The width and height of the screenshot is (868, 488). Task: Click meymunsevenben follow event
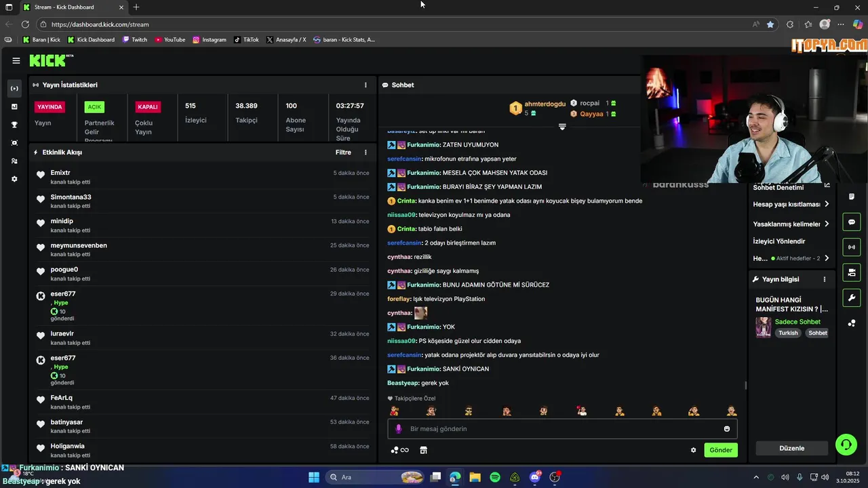click(x=79, y=245)
